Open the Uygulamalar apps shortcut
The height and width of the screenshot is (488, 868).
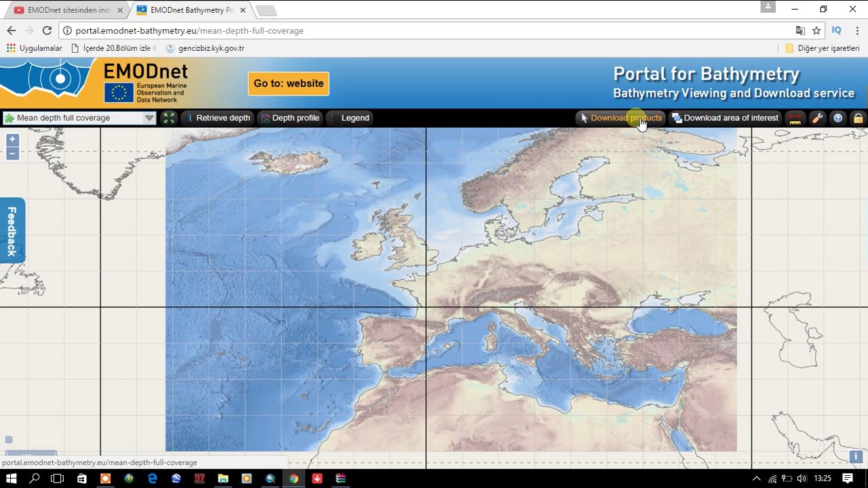[34, 48]
